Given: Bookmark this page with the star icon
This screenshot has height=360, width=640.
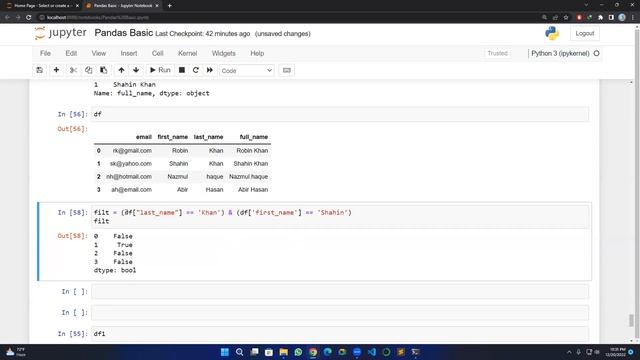Looking at the screenshot, I should tap(566, 18).
